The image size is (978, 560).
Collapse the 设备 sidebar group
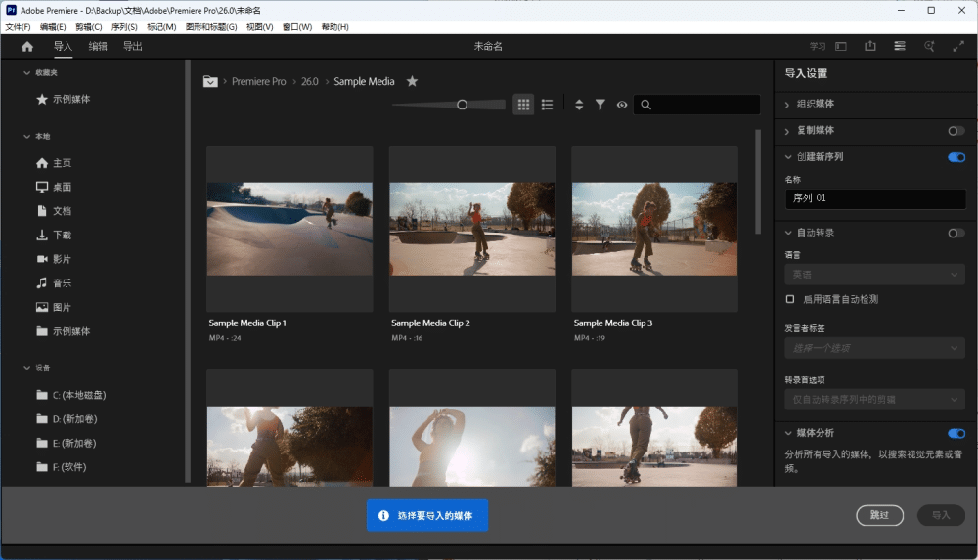(26, 368)
